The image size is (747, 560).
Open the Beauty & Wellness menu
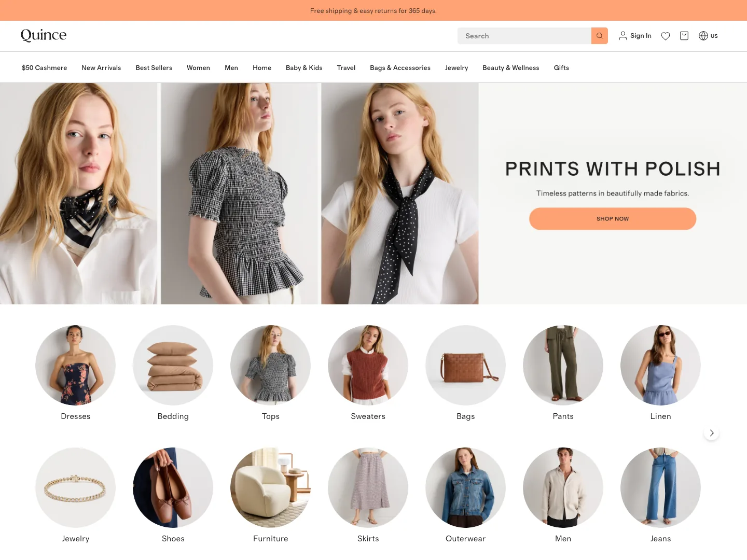tap(511, 68)
